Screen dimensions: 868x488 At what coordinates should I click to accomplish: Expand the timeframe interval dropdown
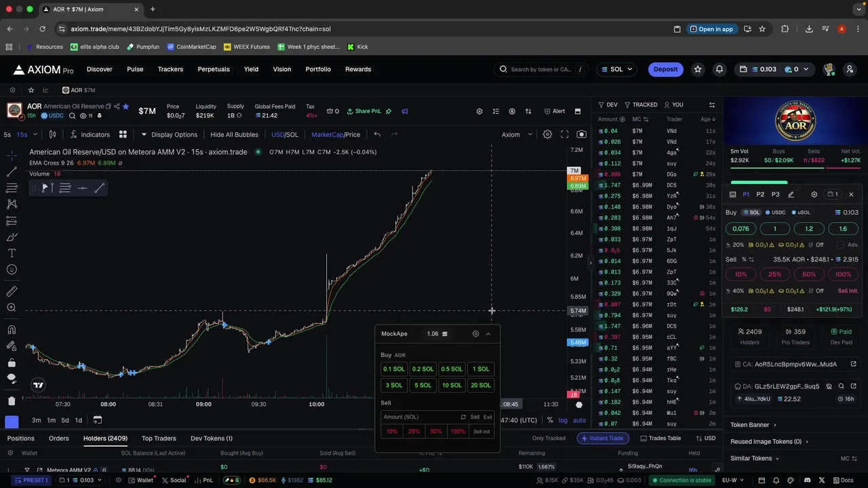point(34,134)
